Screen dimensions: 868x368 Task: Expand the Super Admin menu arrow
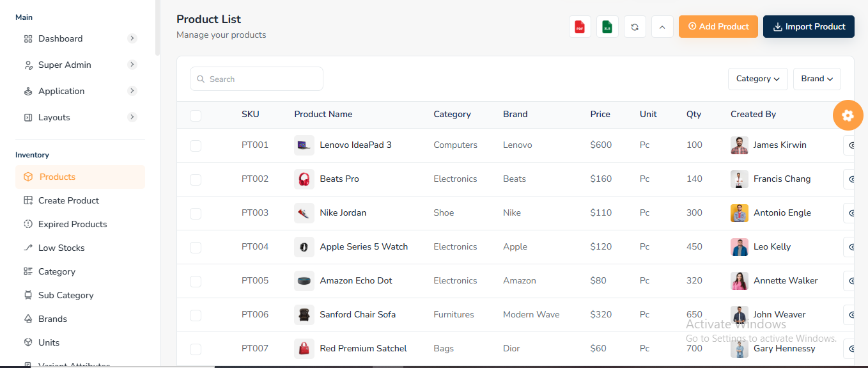[x=132, y=65]
